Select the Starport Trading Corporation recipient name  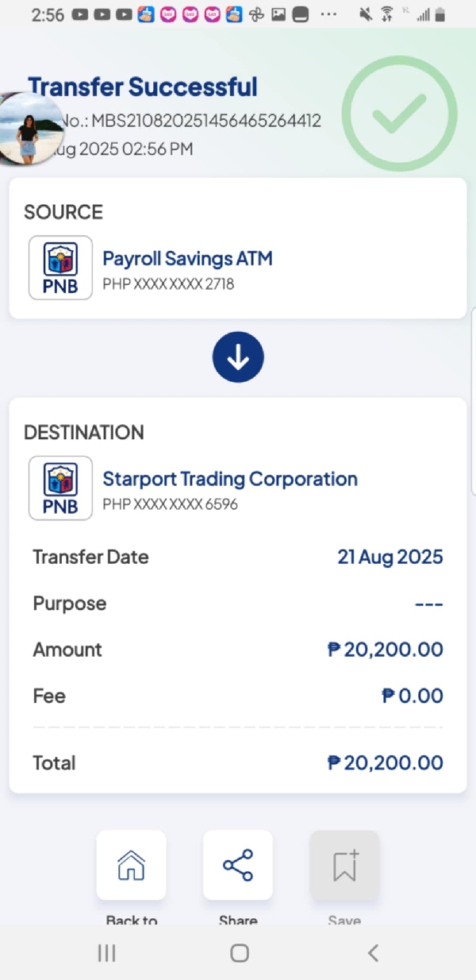230,479
